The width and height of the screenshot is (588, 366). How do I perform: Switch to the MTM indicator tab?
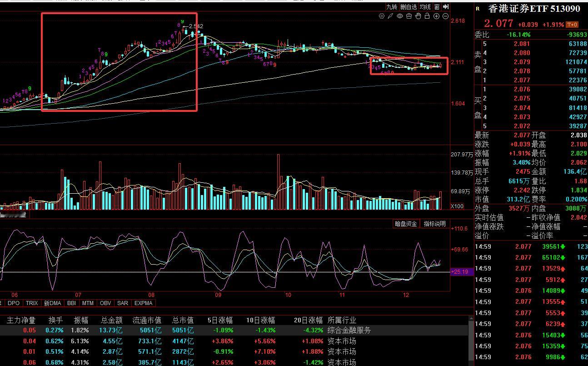coord(88,303)
